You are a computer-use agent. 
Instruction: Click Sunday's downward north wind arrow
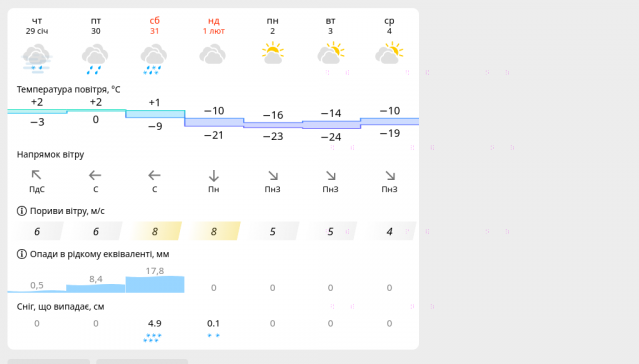click(213, 176)
